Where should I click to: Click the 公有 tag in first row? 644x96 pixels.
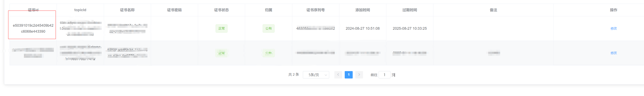(269, 28)
